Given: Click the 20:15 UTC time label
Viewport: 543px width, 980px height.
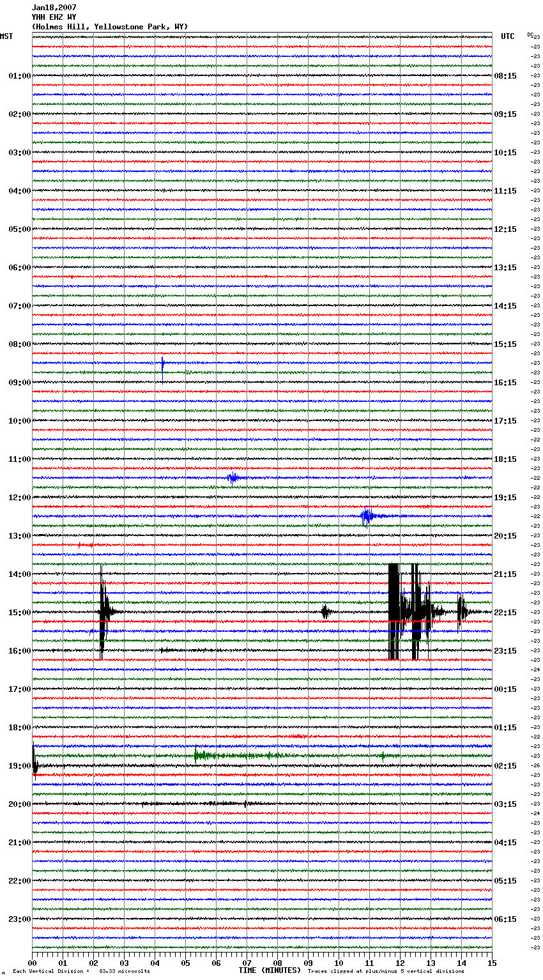Looking at the screenshot, I should pyautogui.click(x=505, y=536).
